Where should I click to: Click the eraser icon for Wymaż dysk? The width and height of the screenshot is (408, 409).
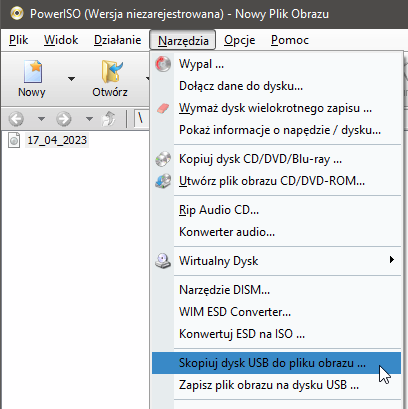pyautogui.click(x=163, y=108)
